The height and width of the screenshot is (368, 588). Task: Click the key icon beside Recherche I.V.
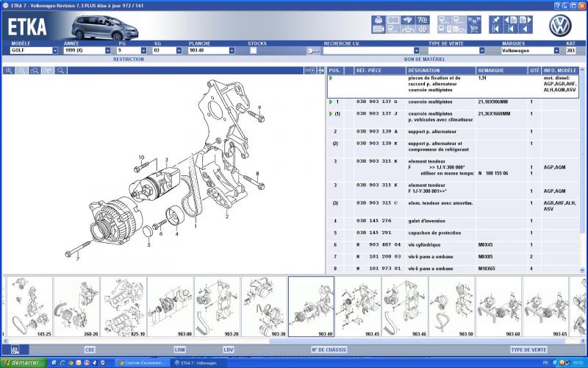[313, 51]
